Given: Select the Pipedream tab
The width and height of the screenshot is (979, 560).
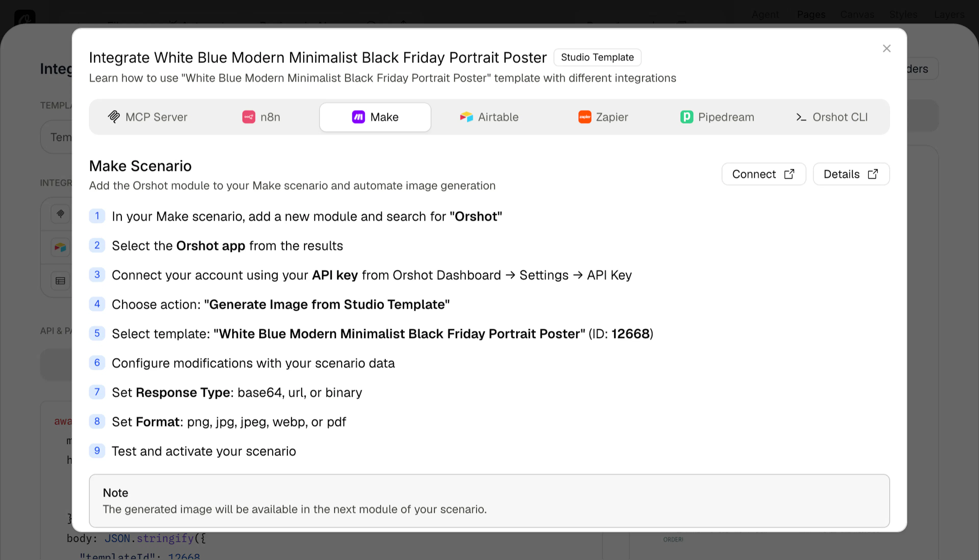Looking at the screenshot, I should point(717,117).
